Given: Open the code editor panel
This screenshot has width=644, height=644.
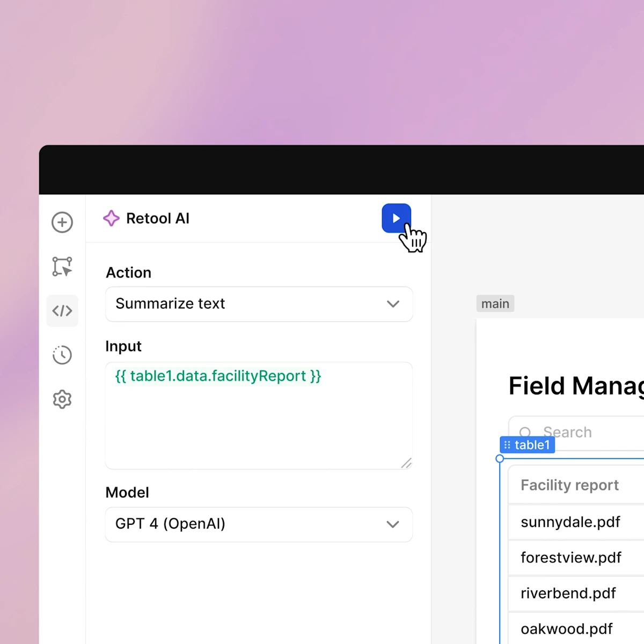Looking at the screenshot, I should tap(62, 310).
